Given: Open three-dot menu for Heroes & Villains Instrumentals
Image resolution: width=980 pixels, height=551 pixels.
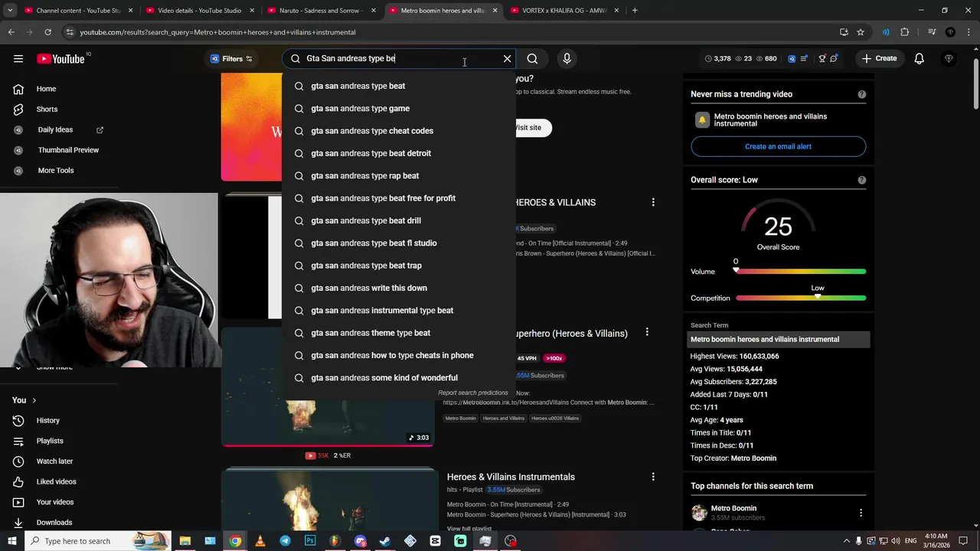Looking at the screenshot, I should coord(653,477).
